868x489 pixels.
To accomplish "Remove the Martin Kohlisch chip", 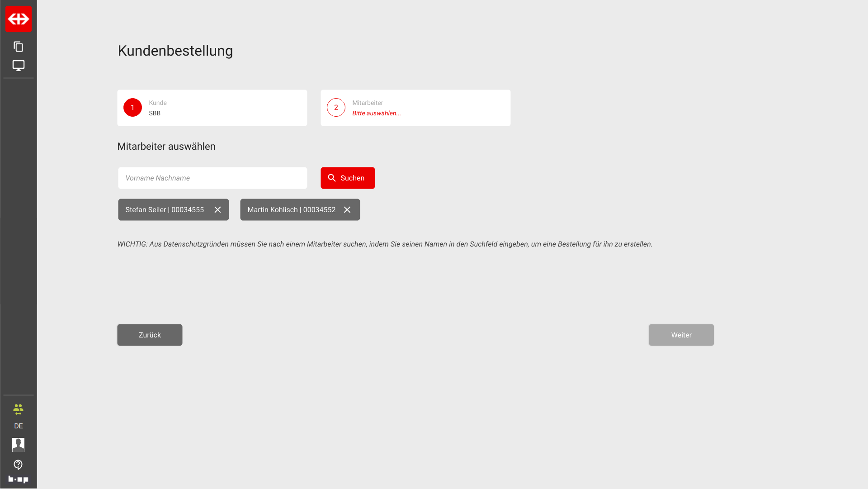I will coord(347,210).
